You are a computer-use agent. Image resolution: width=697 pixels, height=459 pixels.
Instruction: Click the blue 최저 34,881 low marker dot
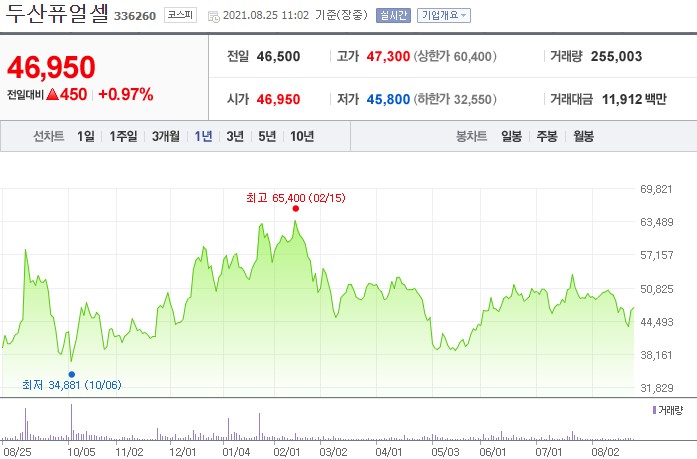coord(72,374)
